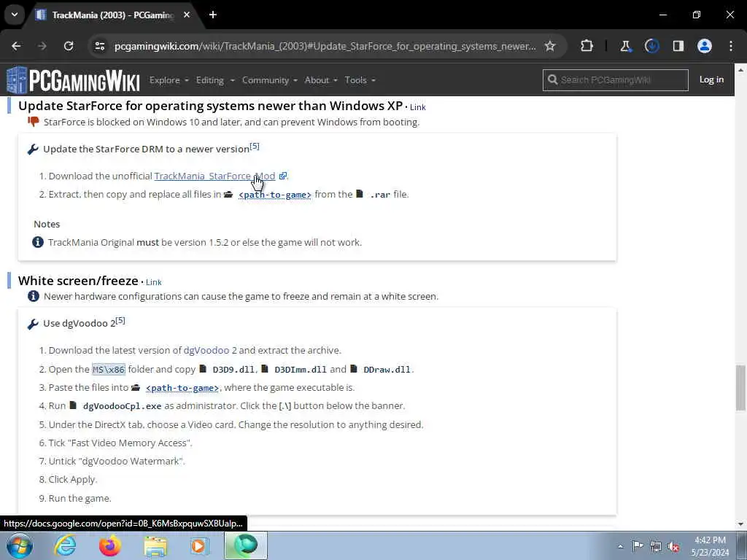
Task: Click the active green browser taskbar icon
Action: coord(246,545)
